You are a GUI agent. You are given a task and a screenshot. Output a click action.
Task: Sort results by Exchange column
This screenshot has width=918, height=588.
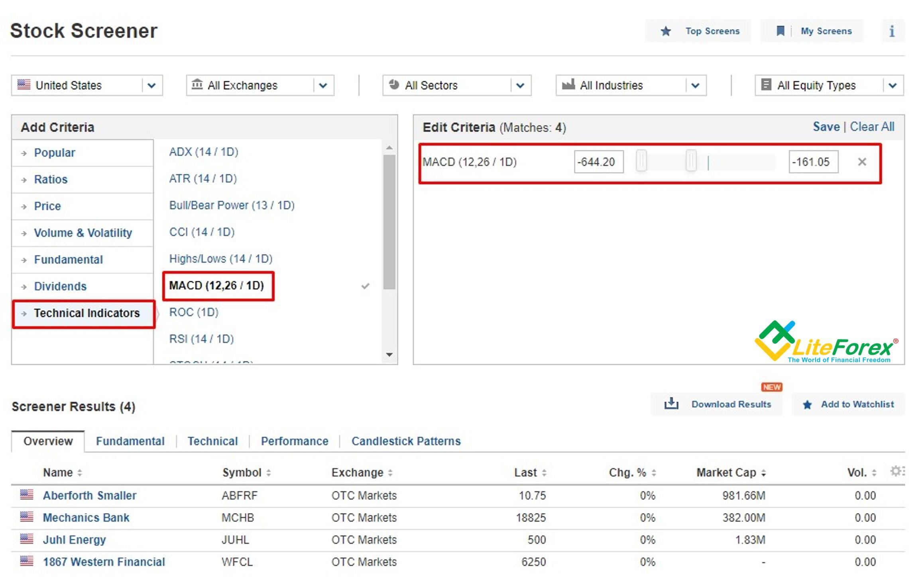coord(362,472)
